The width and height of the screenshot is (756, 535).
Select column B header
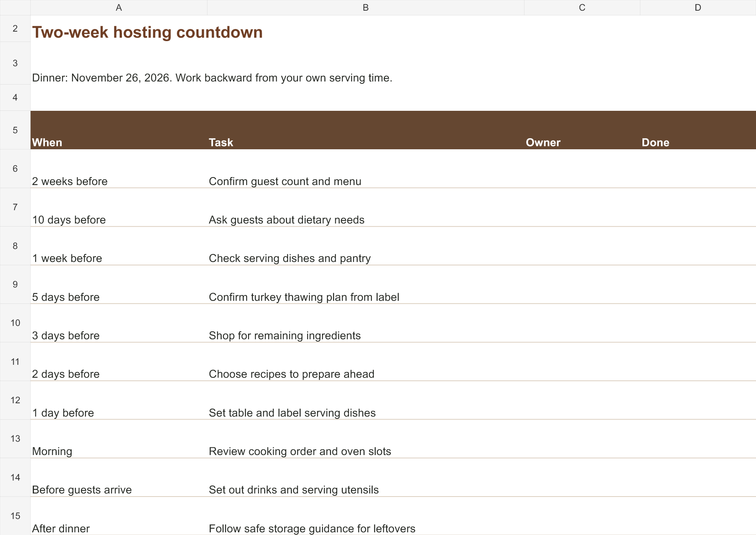366,8
